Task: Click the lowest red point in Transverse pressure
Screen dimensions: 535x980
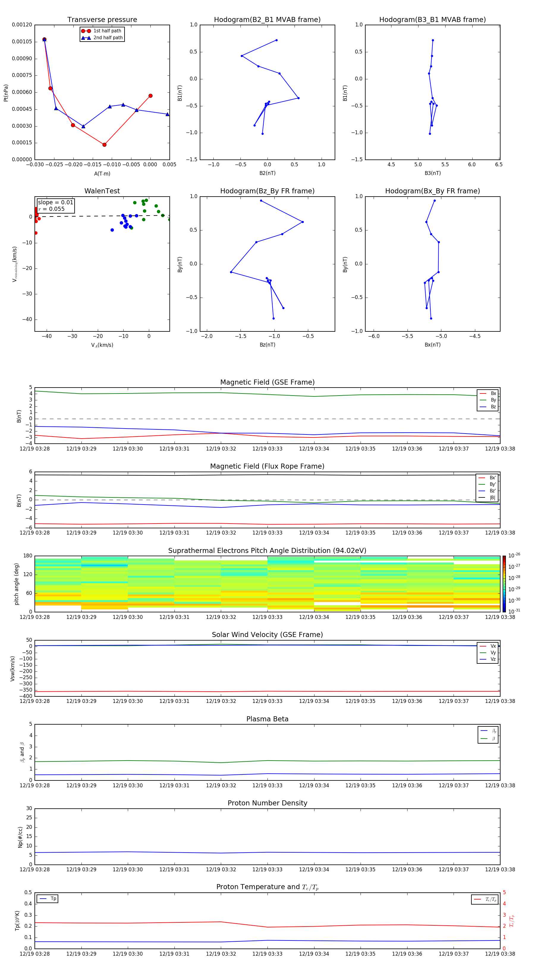Action: [x=104, y=145]
